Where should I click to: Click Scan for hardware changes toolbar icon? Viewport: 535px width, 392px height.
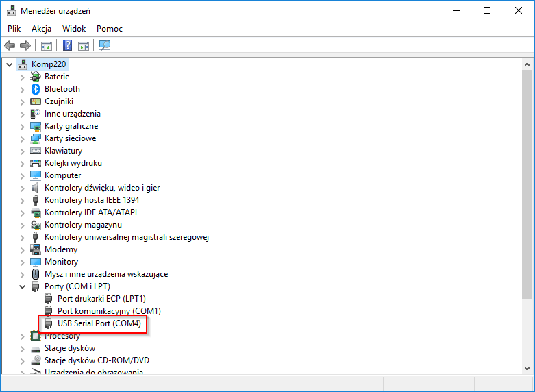click(105, 46)
